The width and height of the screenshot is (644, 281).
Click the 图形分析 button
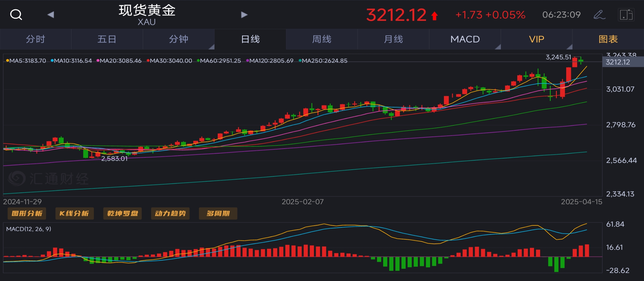pos(27,213)
